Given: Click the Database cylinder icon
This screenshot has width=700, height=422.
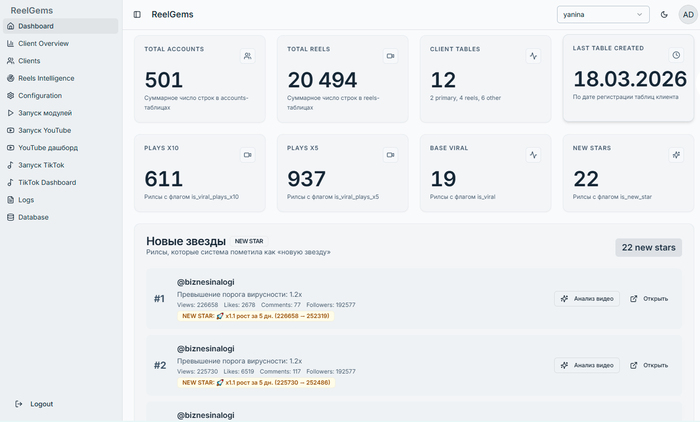Looking at the screenshot, I should (11, 217).
